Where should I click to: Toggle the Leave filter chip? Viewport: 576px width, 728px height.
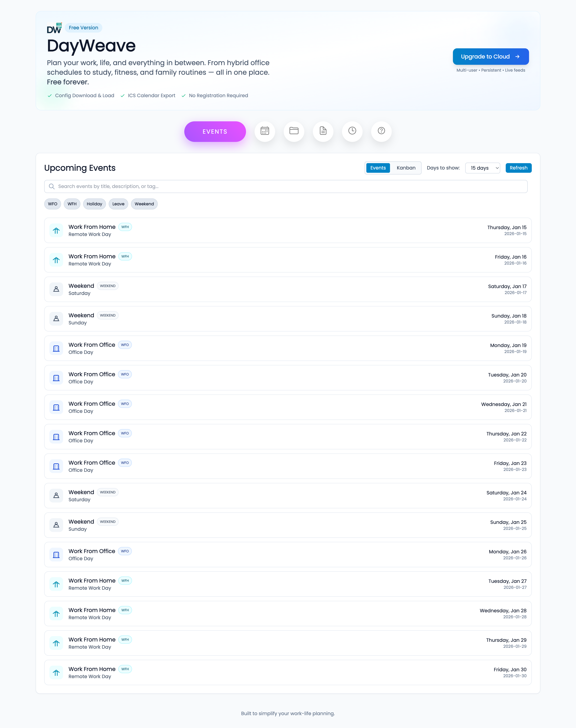pos(118,204)
